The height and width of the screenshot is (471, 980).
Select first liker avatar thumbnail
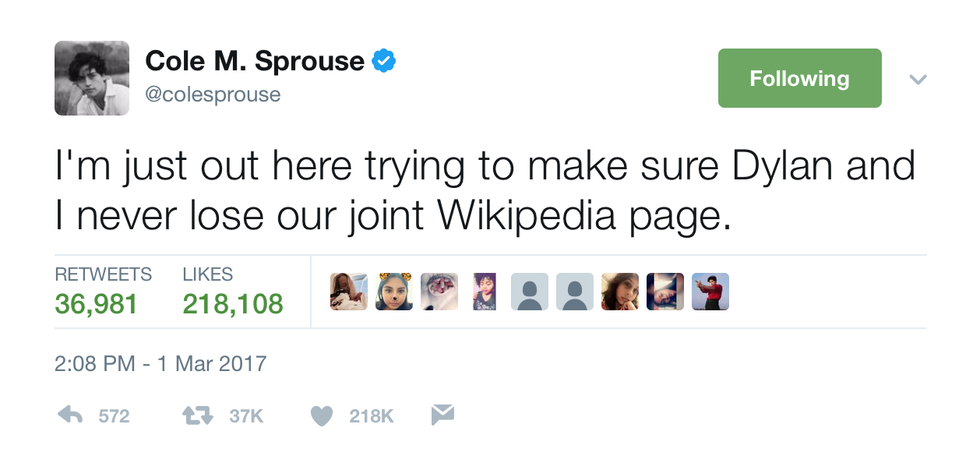[349, 292]
